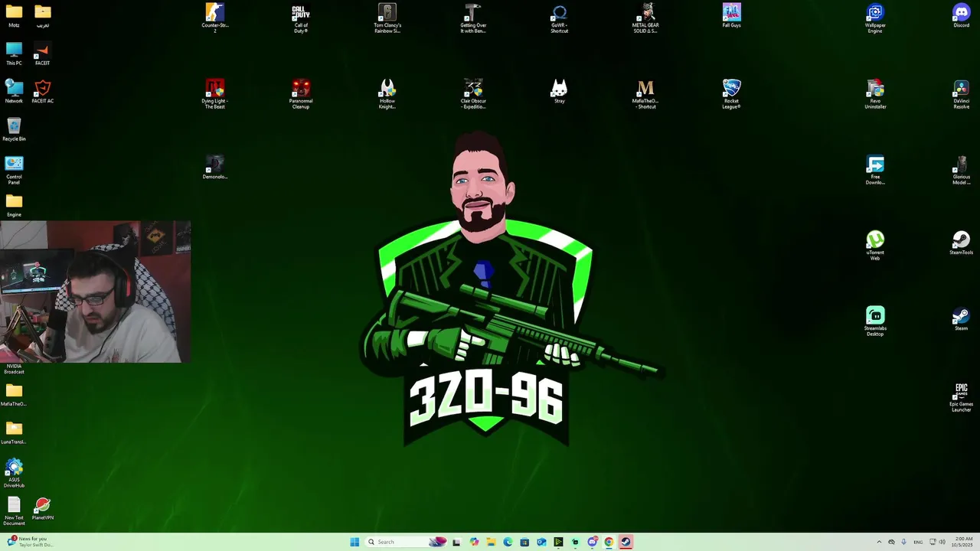Open the FACEIT AC shortcut

[43, 91]
